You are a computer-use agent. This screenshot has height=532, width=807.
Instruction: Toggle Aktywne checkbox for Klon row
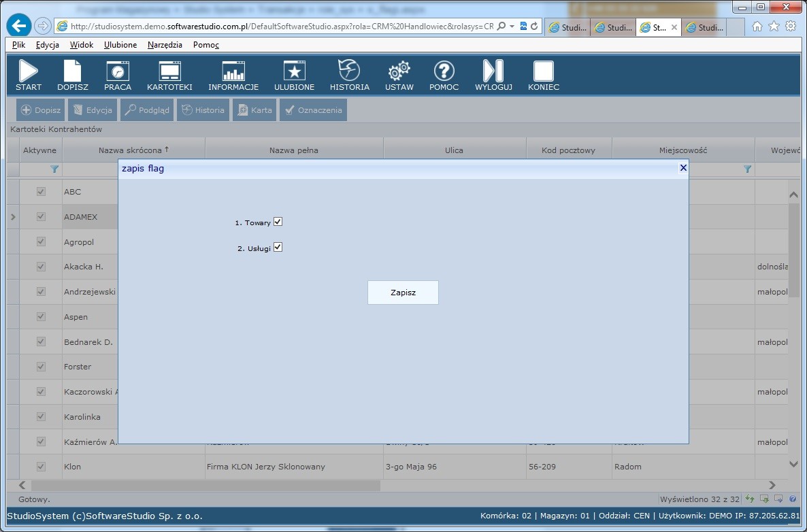click(x=41, y=467)
